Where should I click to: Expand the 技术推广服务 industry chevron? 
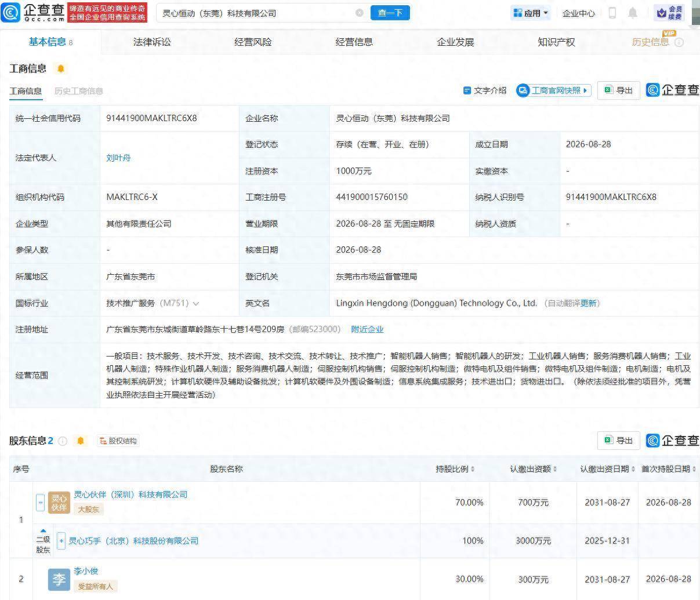[x=196, y=304]
